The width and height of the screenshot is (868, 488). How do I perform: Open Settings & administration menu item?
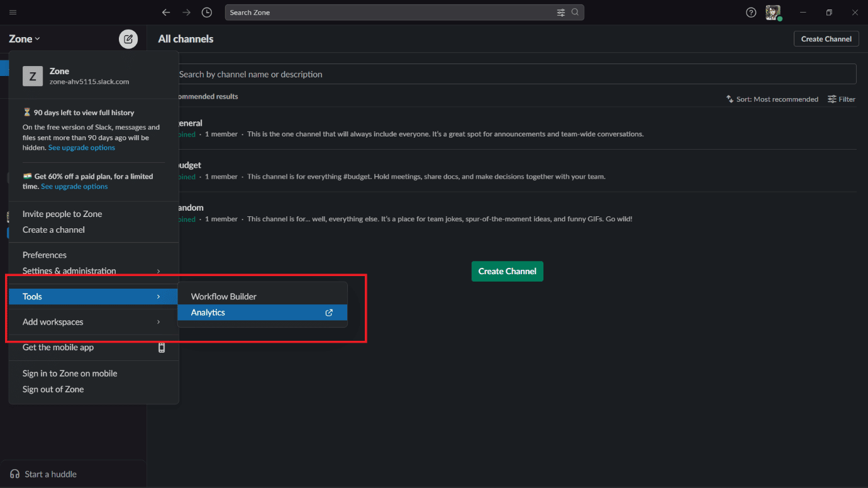coord(94,271)
